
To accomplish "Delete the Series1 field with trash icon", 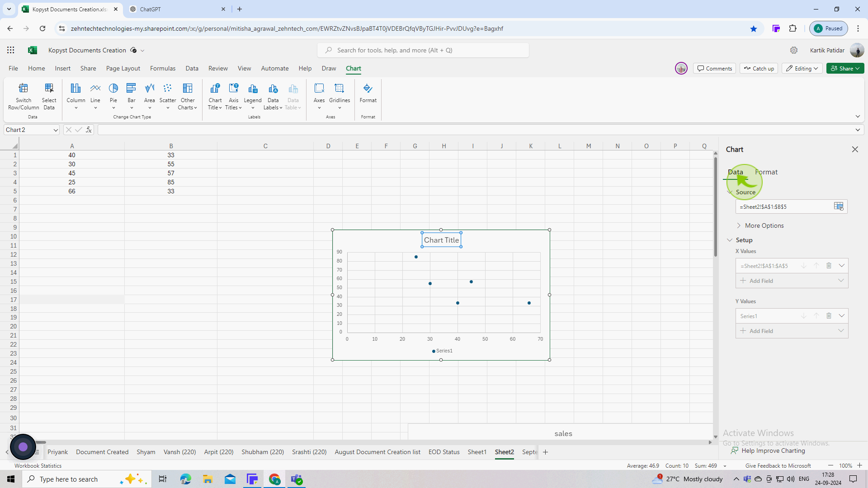I will click(x=829, y=316).
